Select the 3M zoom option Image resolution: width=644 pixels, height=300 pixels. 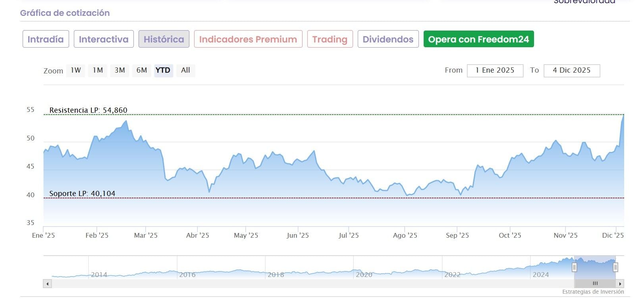pyautogui.click(x=120, y=70)
